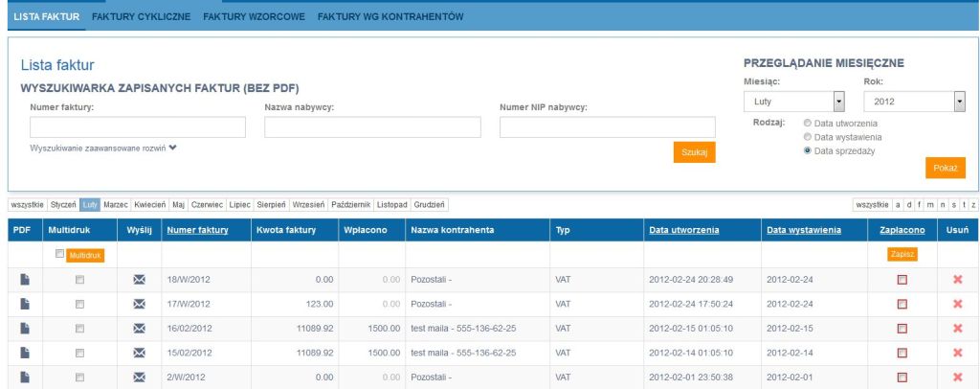
Task: Filter invoices by Październik month tab
Action: pos(350,204)
